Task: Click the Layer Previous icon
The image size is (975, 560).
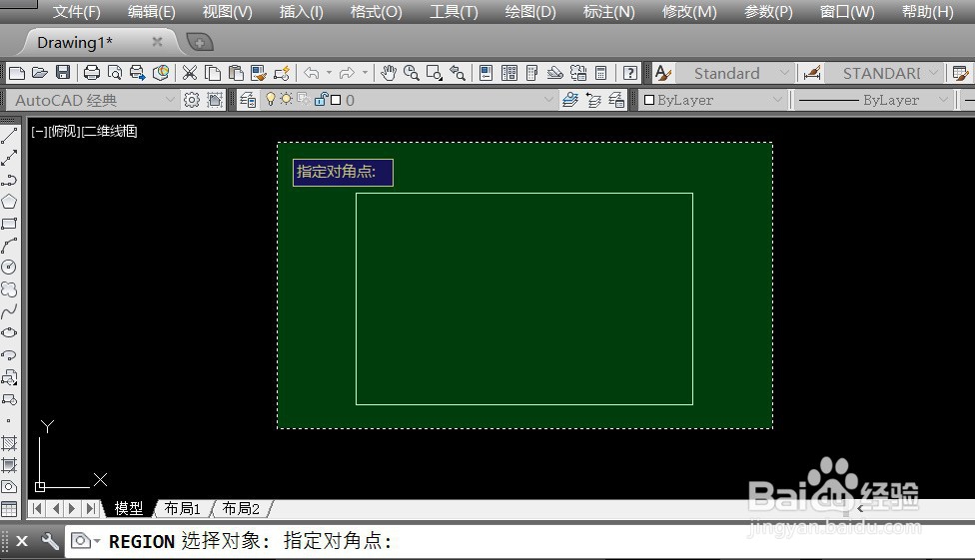Action: click(x=593, y=100)
